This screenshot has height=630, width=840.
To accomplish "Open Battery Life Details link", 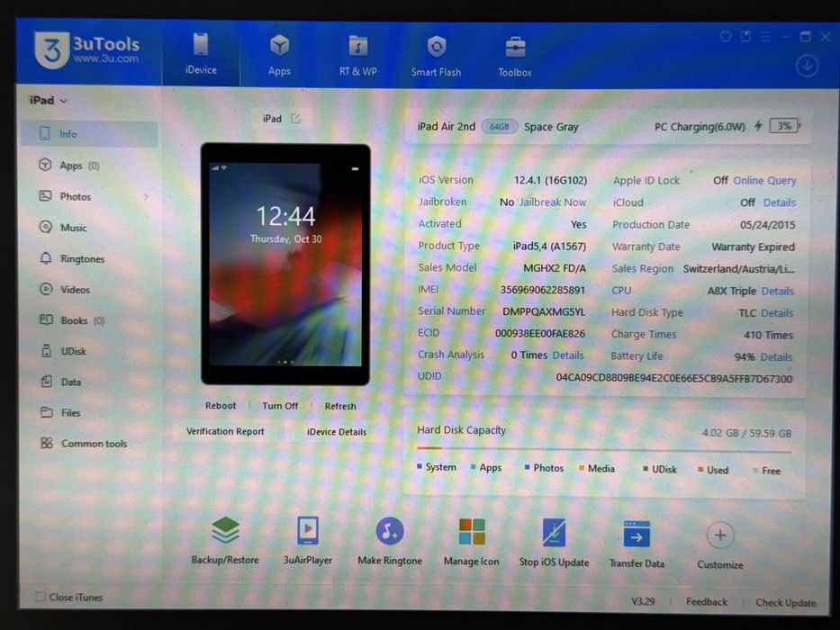I will coord(776,356).
